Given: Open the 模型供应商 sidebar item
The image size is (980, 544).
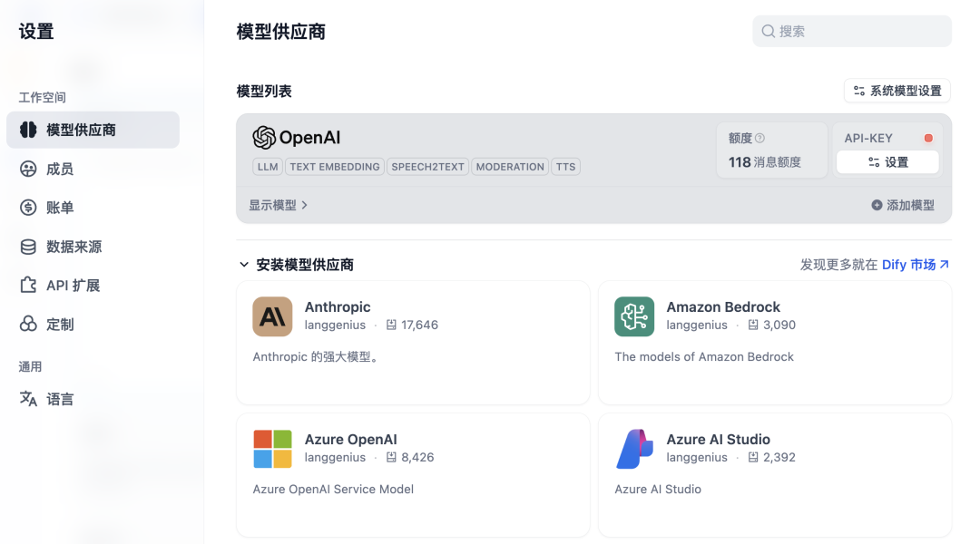Looking at the screenshot, I should pos(93,130).
